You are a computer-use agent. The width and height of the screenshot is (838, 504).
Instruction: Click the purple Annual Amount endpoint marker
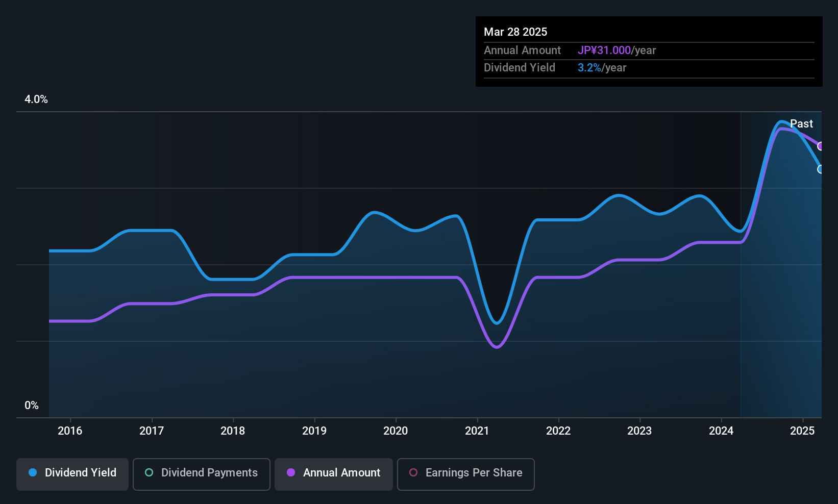click(820, 146)
